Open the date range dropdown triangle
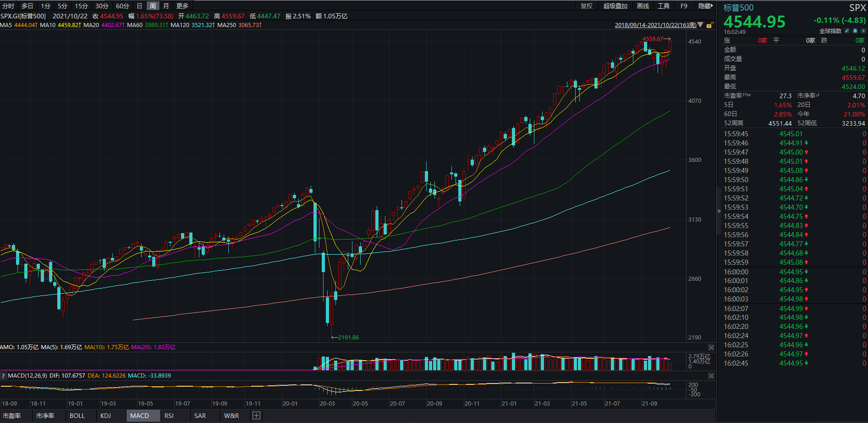The width and height of the screenshot is (868, 423). pos(700,25)
